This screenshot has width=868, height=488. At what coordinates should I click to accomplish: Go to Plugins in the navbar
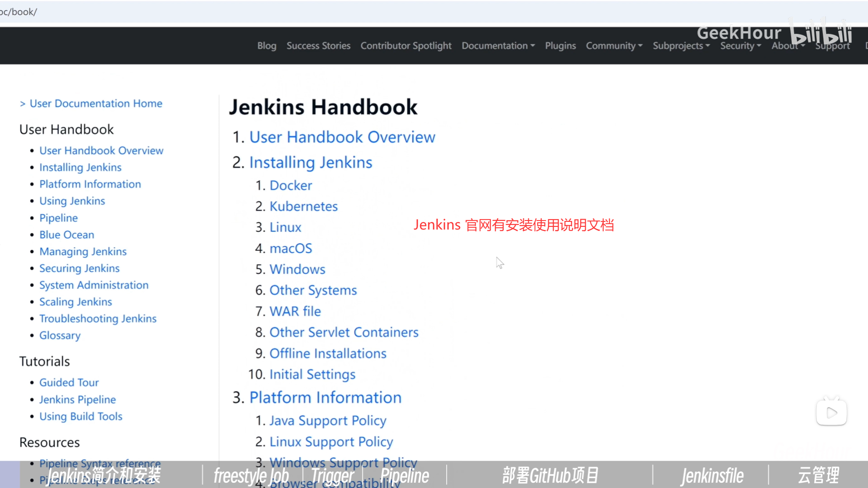(560, 46)
